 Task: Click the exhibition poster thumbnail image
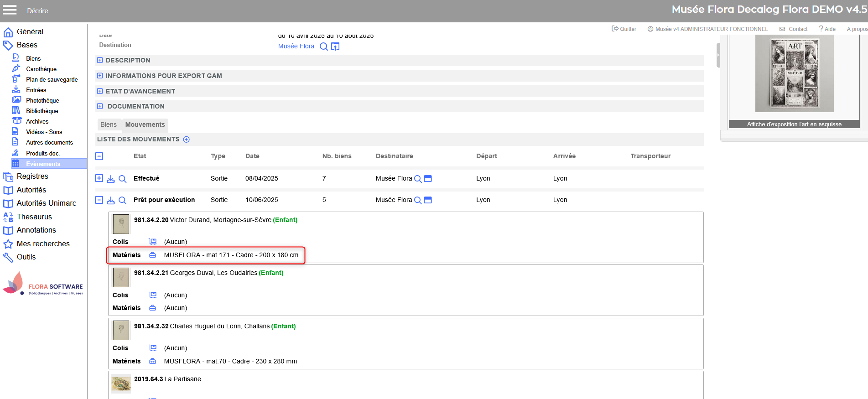(794, 74)
